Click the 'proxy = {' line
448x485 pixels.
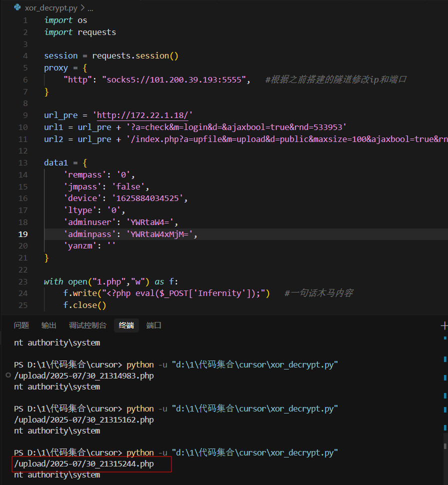[65, 67]
